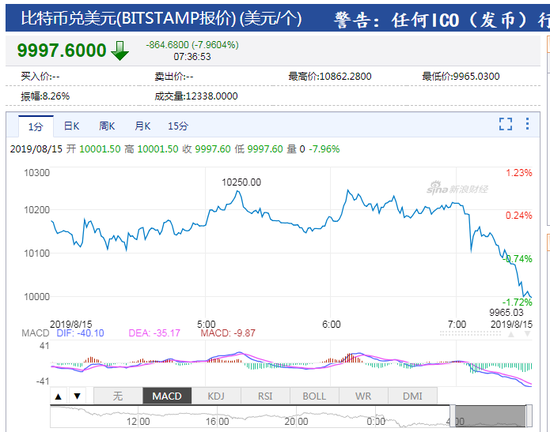Click the DIF: -40.10 readout
The image size is (550, 432).
coord(80,333)
